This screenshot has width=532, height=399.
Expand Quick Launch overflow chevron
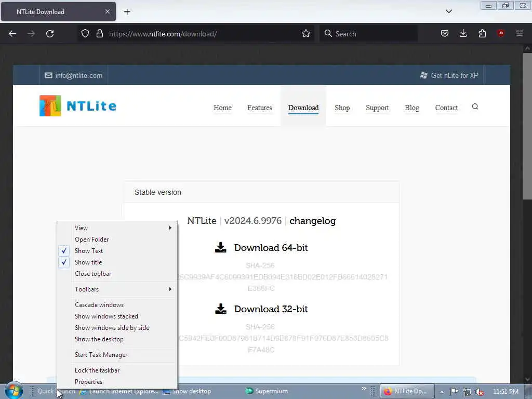click(364, 389)
